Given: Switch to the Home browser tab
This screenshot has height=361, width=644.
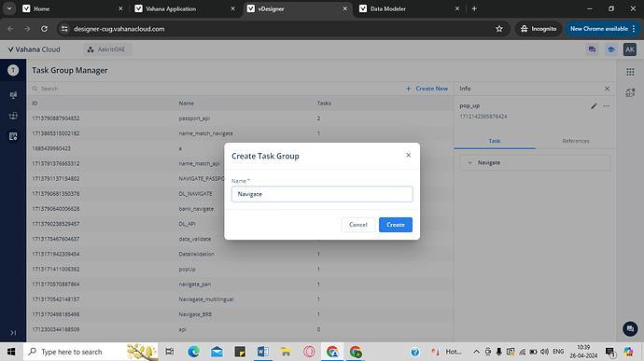Looking at the screenshot, I should (x=72, y=8).
